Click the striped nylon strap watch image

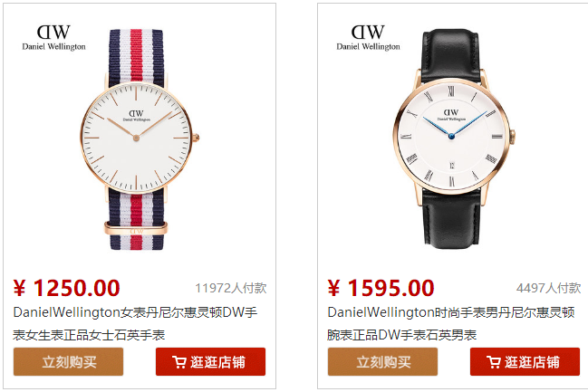pyautogui.click(x=140, y=139)
